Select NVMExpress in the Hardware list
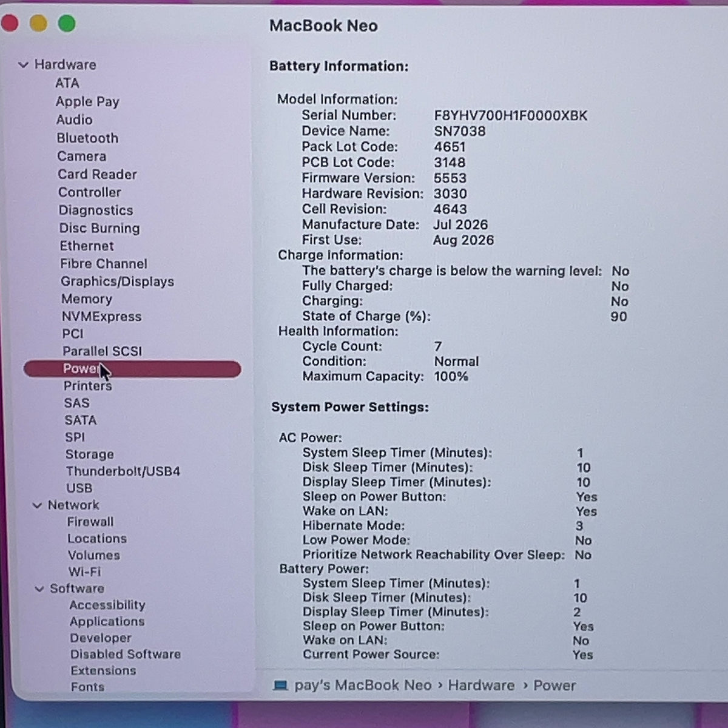This screenshot has height=728, width=728. [101, 317]
